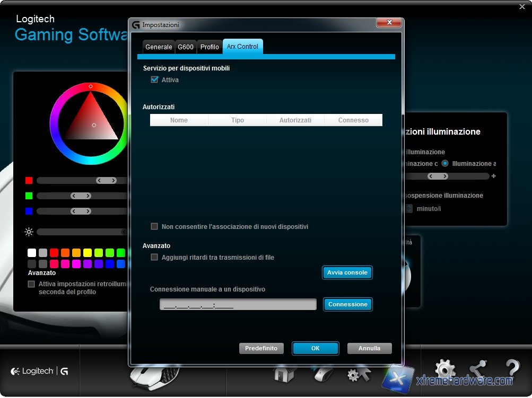Pick the yellow color swatch

88,253
